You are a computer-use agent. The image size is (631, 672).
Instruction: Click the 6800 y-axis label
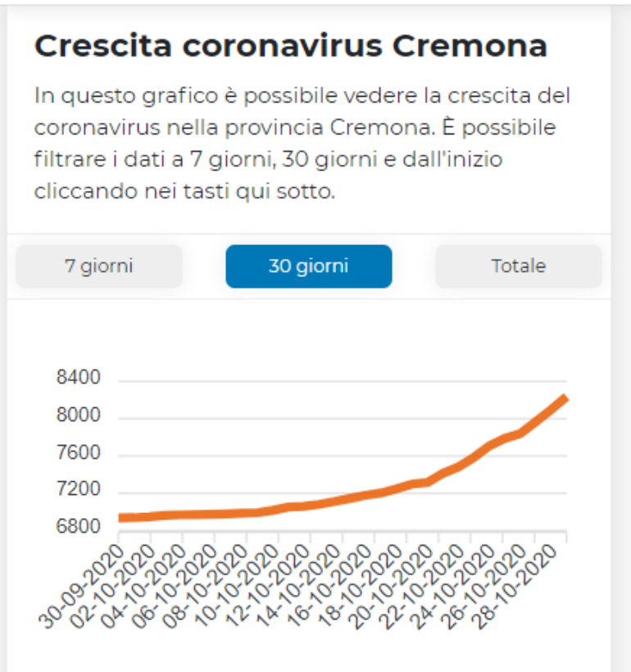pos(79,526)
